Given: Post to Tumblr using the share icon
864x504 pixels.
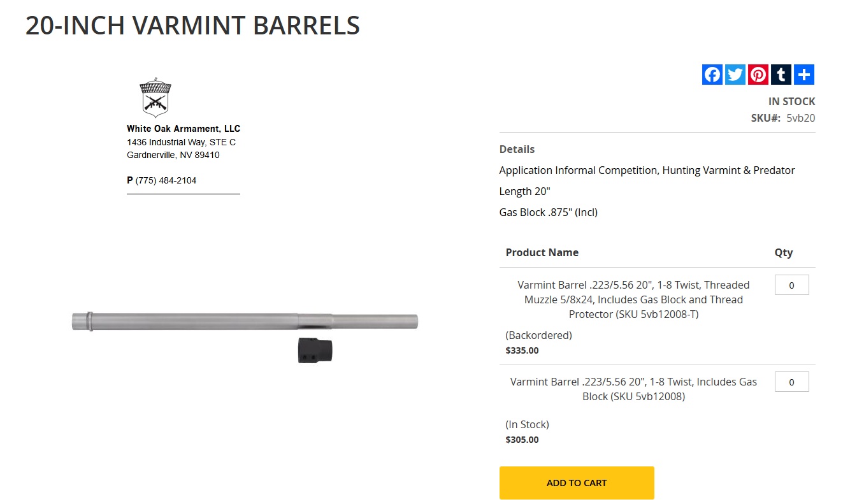Looking at the screenshot, I should click(x=781, y=75).
